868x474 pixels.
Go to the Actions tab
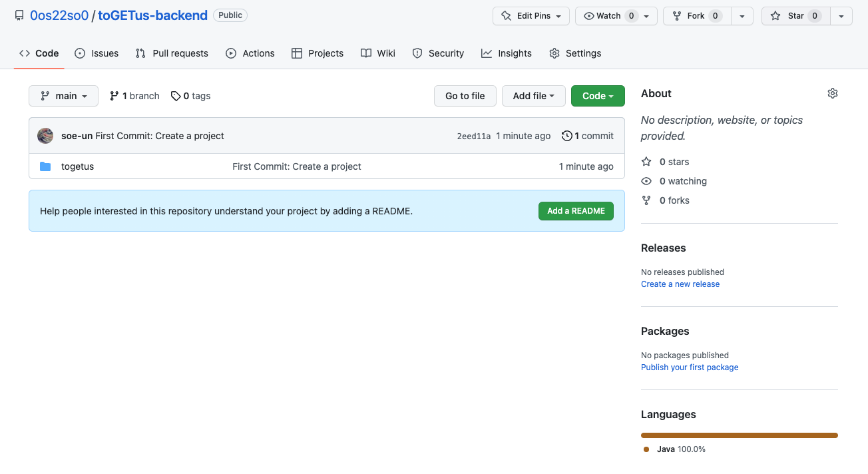click(250, 53)
